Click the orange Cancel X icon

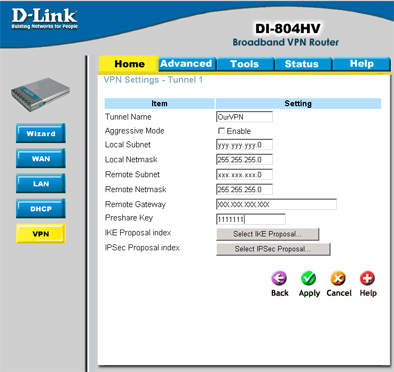tap(338, 278)
